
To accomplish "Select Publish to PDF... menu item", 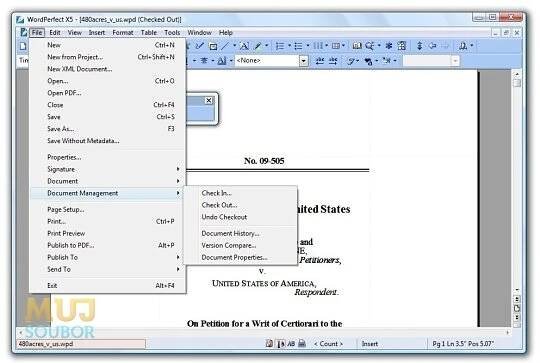I will pyautogui.click(x=108, y=245).
